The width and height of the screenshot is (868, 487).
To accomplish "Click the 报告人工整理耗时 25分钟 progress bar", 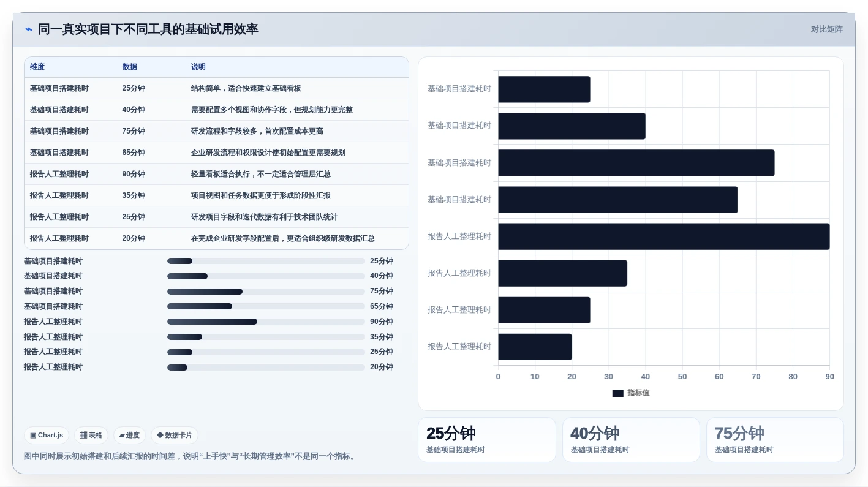I will (x=266, y=352).
